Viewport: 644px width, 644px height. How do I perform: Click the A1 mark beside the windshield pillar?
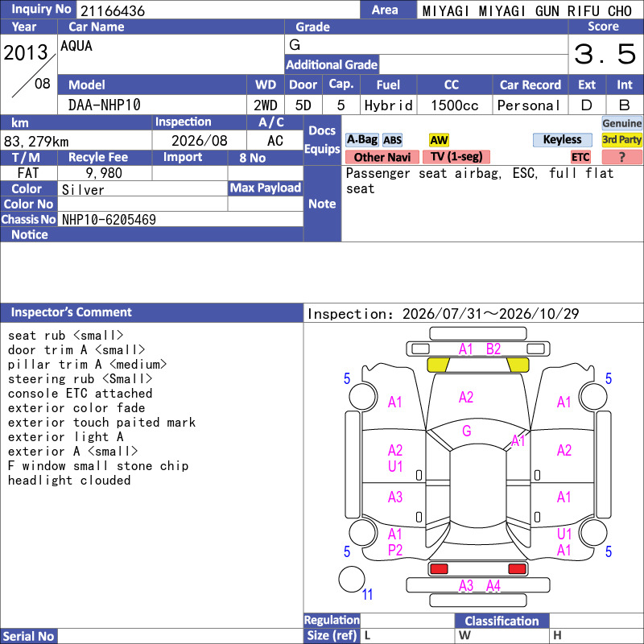click(x=518, y=440)
